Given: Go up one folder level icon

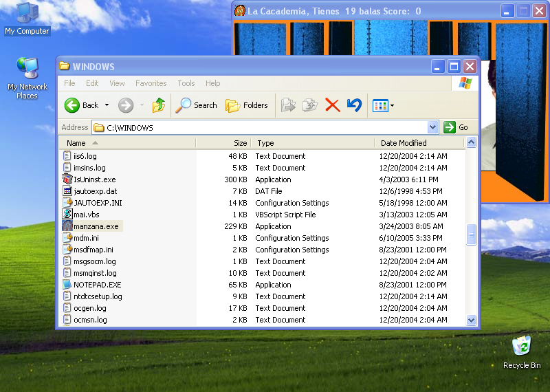Looking at the screenshot, I should pyautogui.click(x=159, y=105).
